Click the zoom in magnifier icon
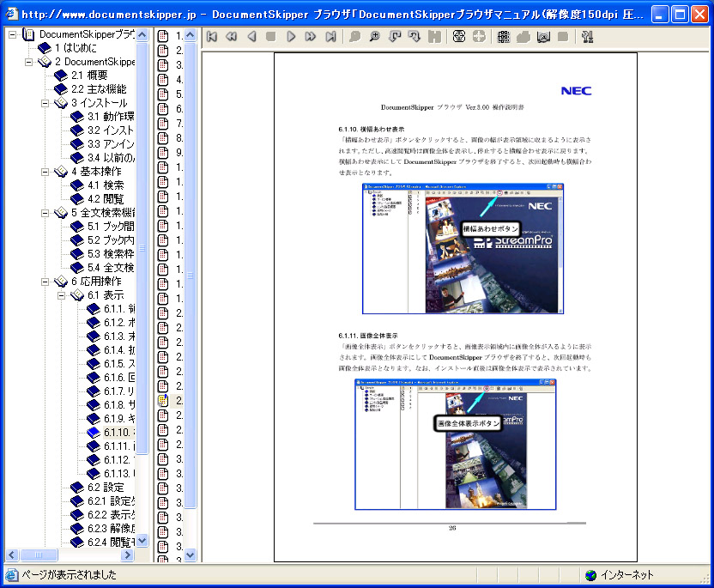Image resolution: width=714 pixels, height=588 pixels. [375, 36]
